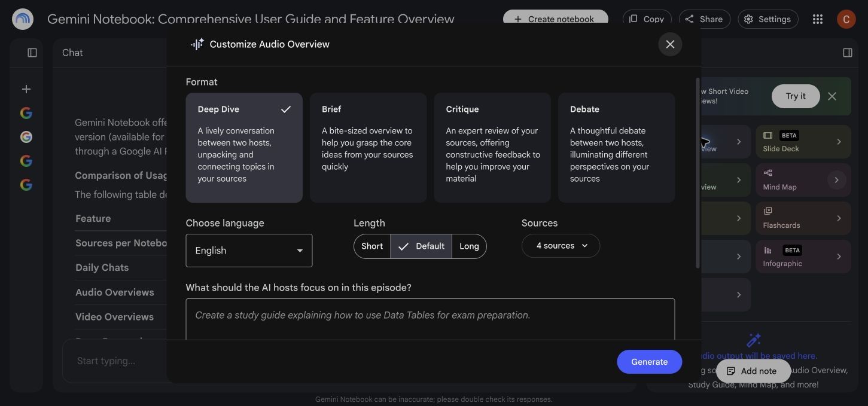Open the English language dropdown
This screenshot has width=868, height=406.
click(249, 251)
